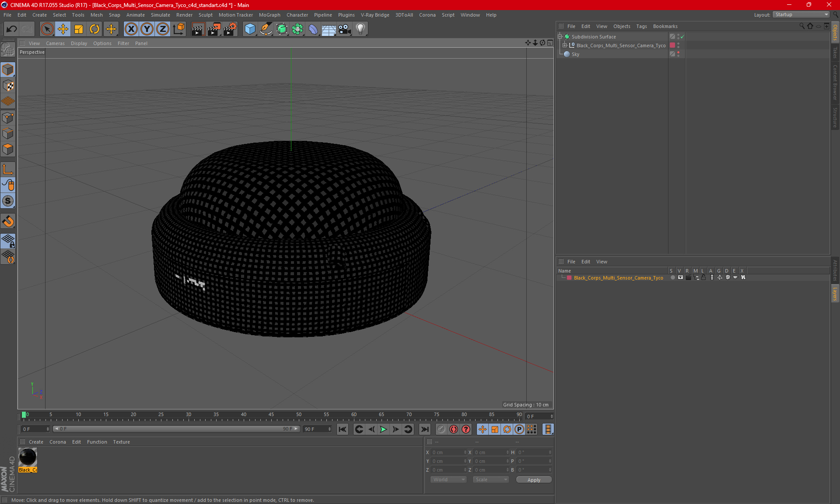
Task: Select the Move tool in toolbar
Action: pyautogui.click(x=63, y=29)
